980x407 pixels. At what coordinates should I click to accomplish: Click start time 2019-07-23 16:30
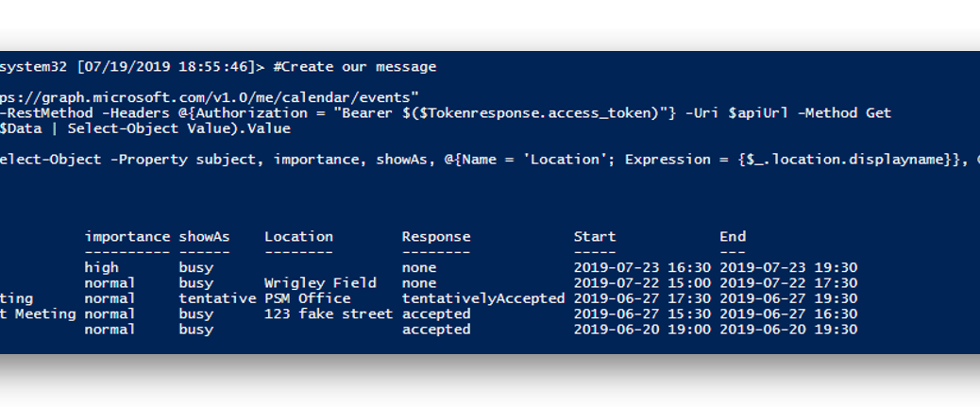(643, 267)
